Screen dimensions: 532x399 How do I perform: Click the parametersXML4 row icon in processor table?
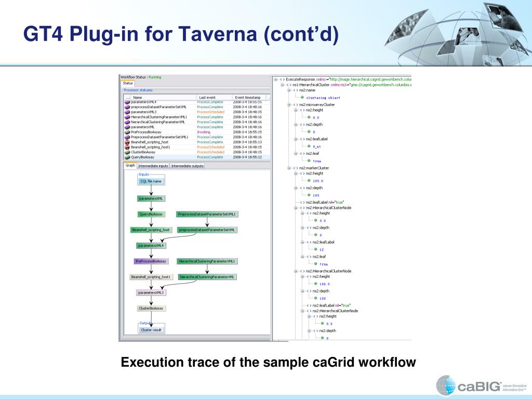click(x=127, y=102)
